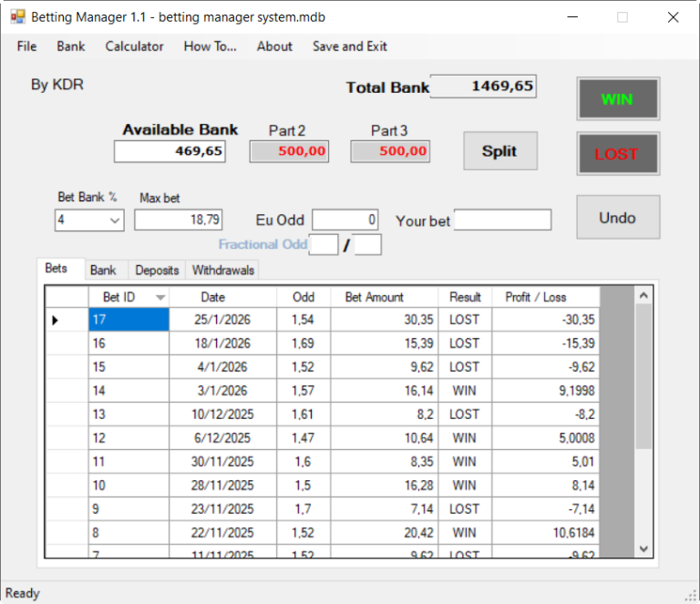
Task: Open the File menu
Action: point(26,46)
